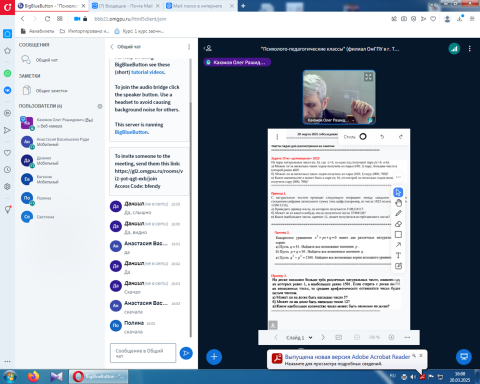
Task: Select the eraser whiteboard tool
Action: pyautogui.click(x=398, y=224)
